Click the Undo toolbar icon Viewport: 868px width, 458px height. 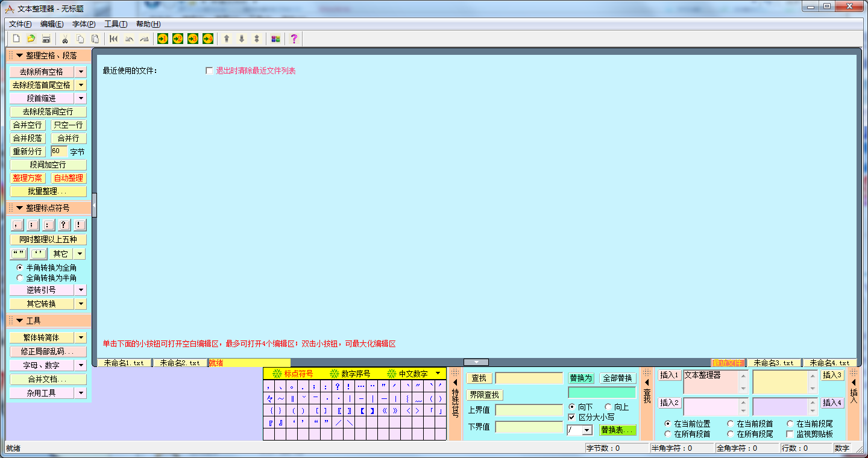coord(129,39)
